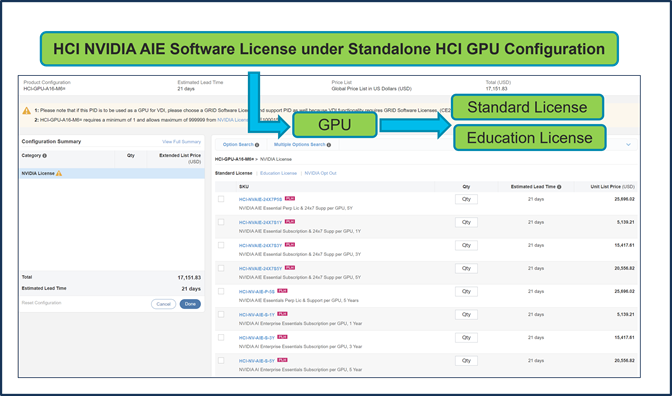This screenshot has height=396, width=672.
Task: Click the PLM badge beside HCI-NVAIE-24X7S5Y
Action: pos(290,268)
